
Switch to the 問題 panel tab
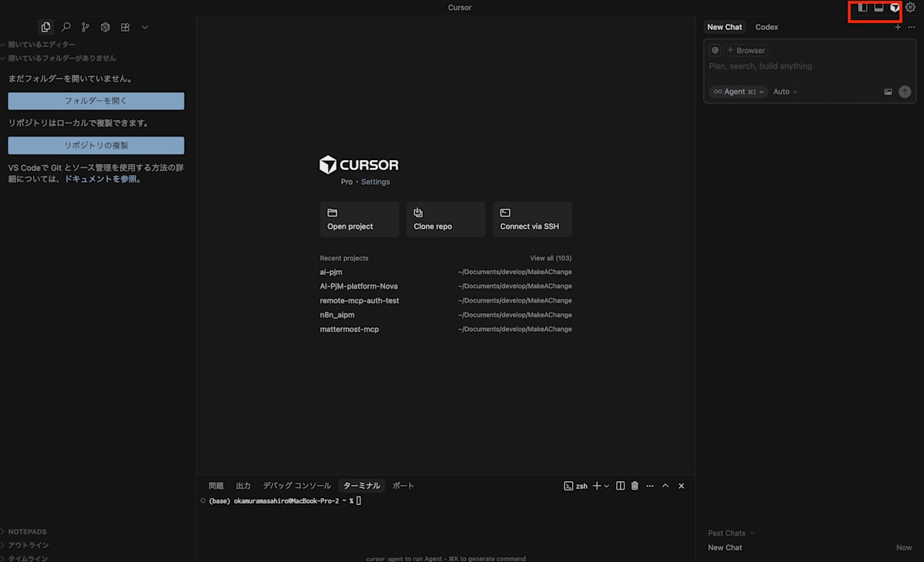(216, 486)
